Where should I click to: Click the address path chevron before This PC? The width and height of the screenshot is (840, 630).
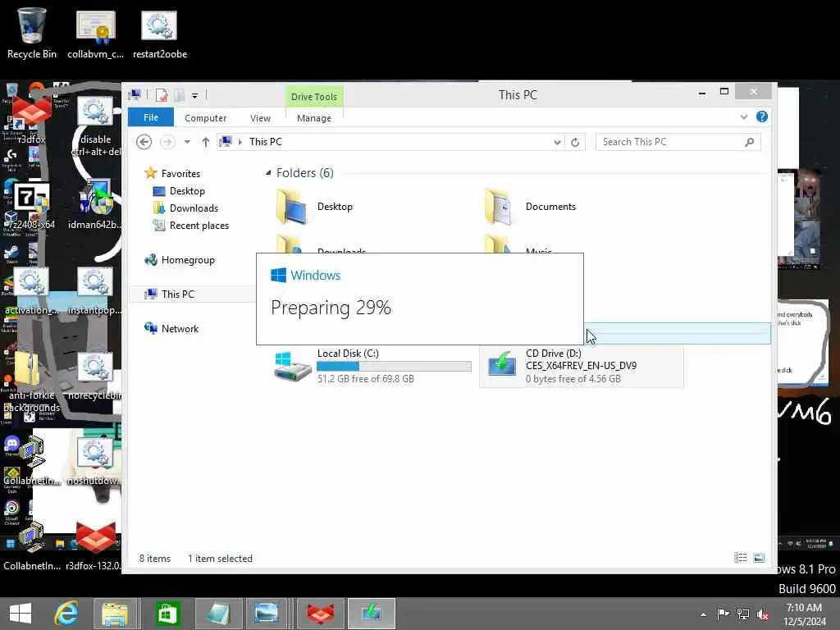(x=240, y=142)
